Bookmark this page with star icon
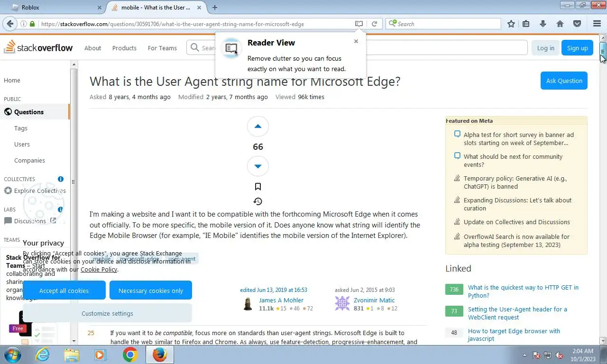Screen dimensions: 607x364 click(511, 24)
